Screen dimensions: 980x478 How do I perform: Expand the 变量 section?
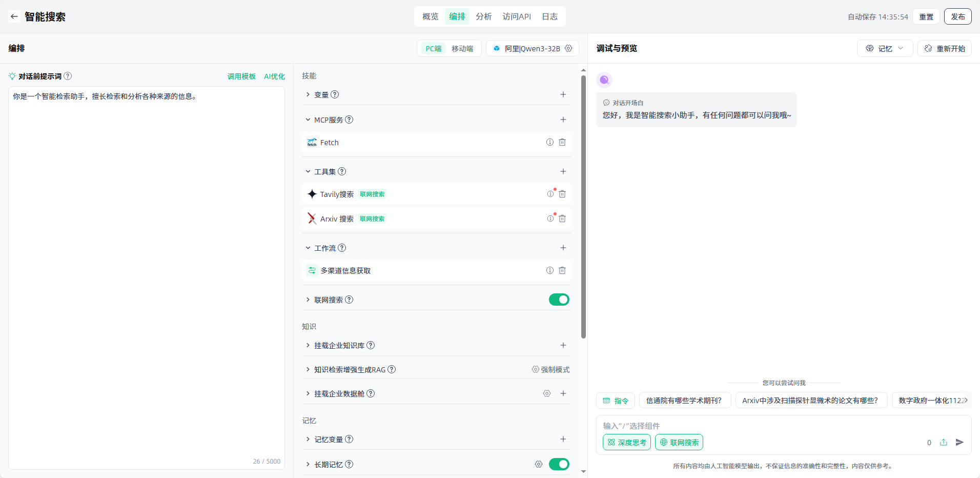[x=308, y=95]
